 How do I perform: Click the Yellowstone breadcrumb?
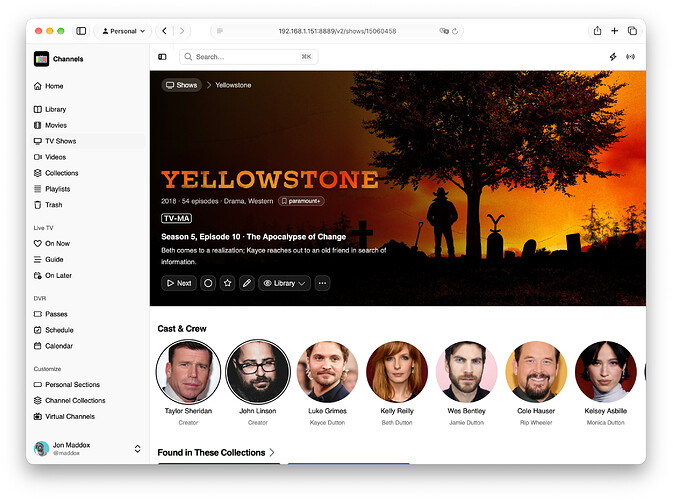point(233,85)
